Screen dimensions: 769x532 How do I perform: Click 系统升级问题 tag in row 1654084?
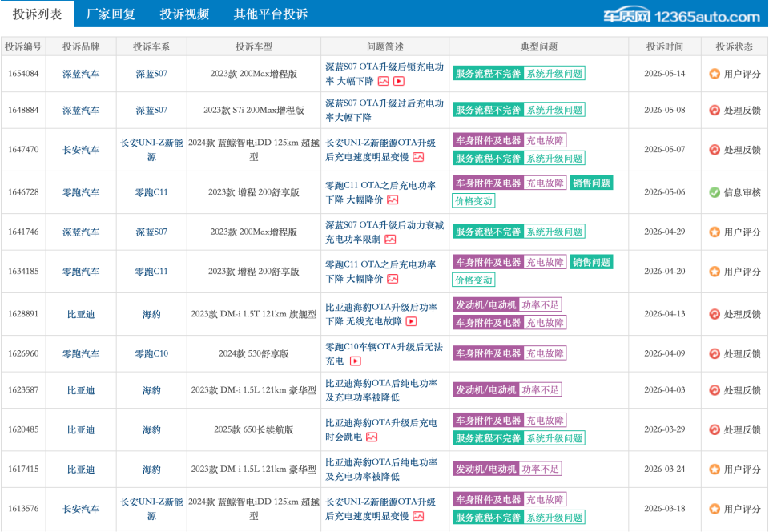tap(554, 74)
